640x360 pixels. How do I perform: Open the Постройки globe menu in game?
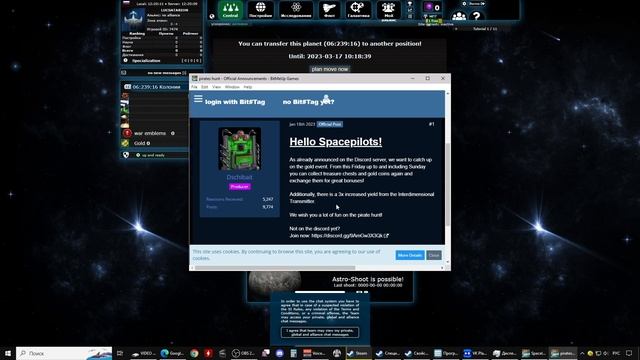260,9
